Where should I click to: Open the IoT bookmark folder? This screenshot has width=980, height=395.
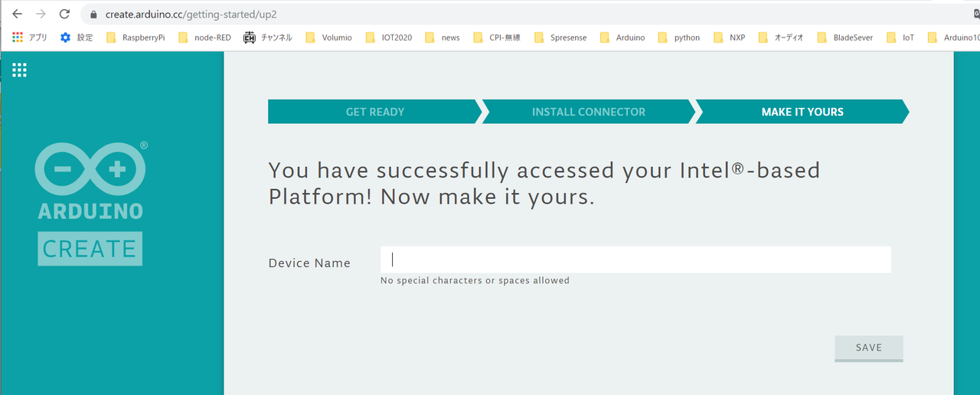(900, 37)
